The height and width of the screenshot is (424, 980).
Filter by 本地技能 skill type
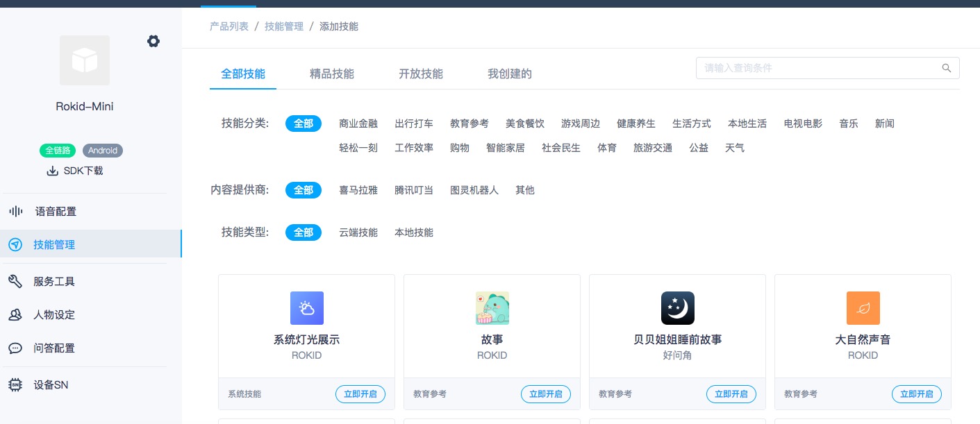pos(414,232)
